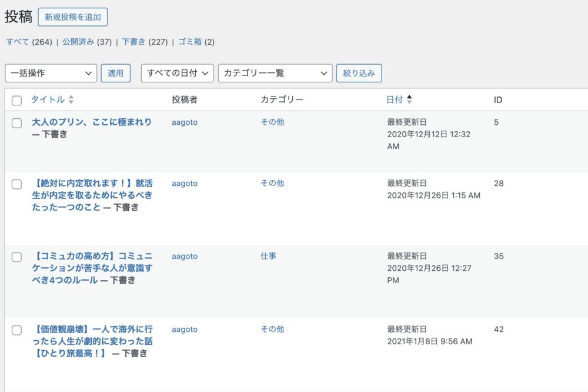
Task: Open the ゴミ箱 trash filter
Action: [190, 42]
